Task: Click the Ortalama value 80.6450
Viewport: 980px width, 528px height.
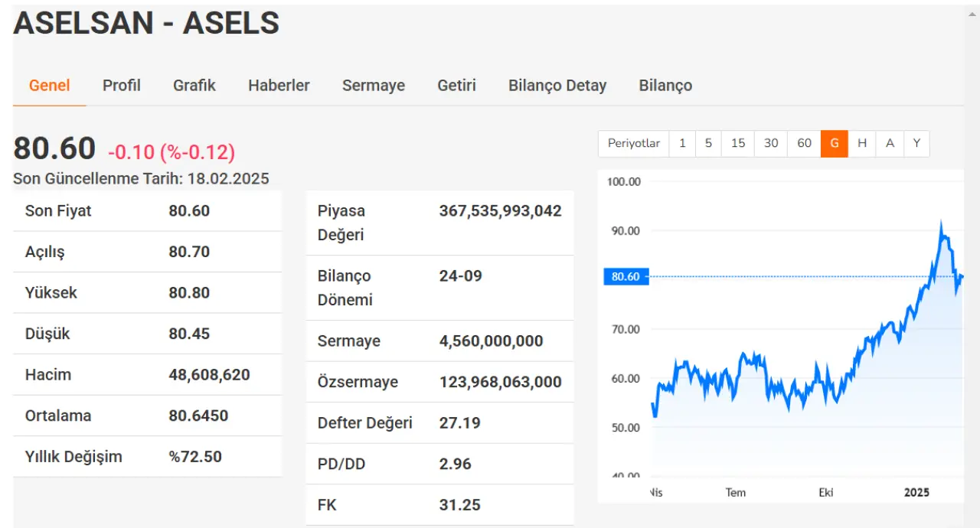Action: pyautogui.click(x=198, y=416)
